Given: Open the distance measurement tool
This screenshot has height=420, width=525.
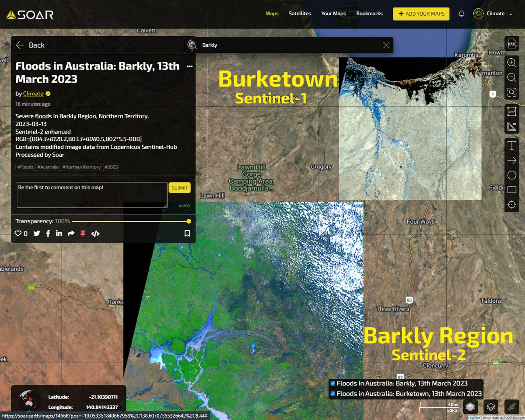Looking at the screenshot, I should point(511,126).
